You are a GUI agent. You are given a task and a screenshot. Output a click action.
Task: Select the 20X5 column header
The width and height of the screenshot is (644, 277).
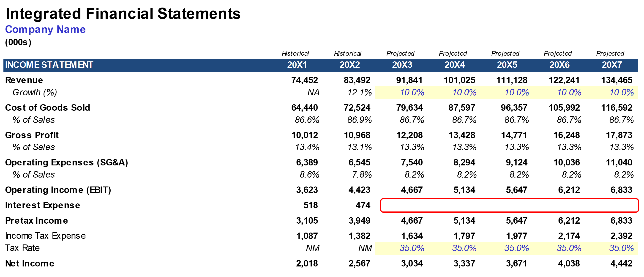pos(507,65)
